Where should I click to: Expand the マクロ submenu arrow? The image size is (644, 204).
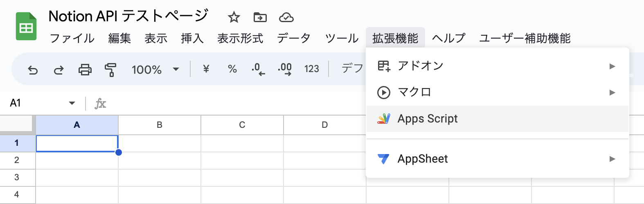[612, 92]
